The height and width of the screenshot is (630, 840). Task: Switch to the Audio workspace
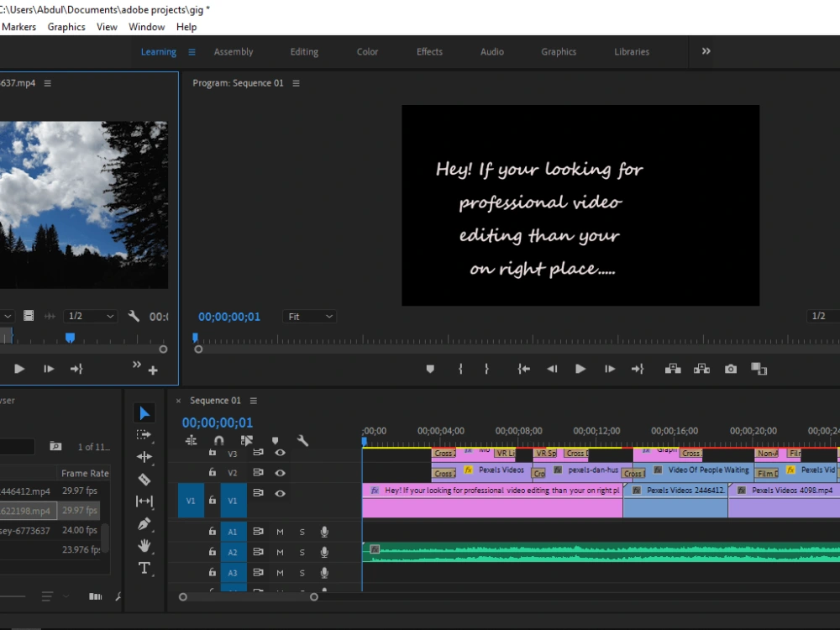click(491, 52)
